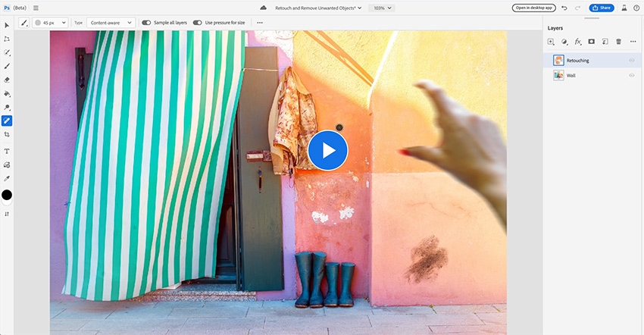Delete layer using trash icon

click(618, 42)
